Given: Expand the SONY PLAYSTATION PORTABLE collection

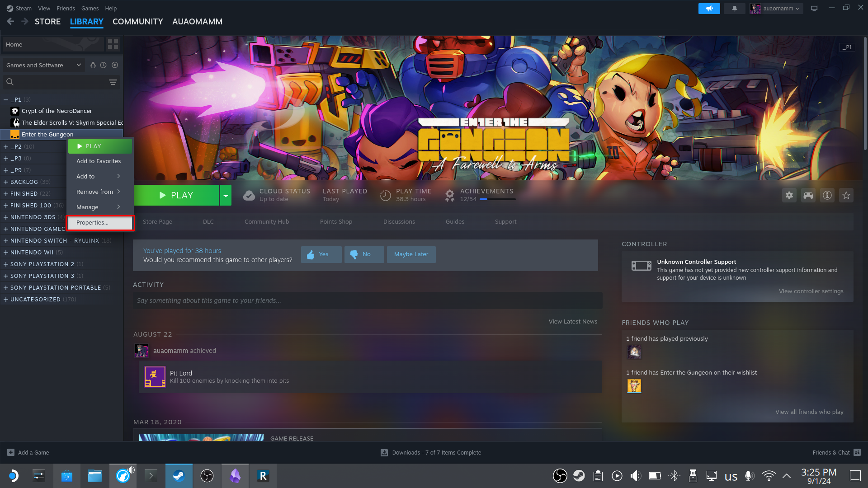Looking at the screenshot, I should [x=6, y=287].
